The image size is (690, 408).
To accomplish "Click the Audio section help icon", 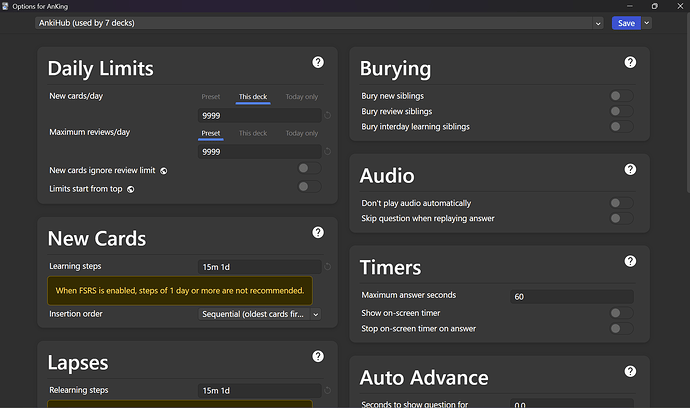I will click(630, 169).
